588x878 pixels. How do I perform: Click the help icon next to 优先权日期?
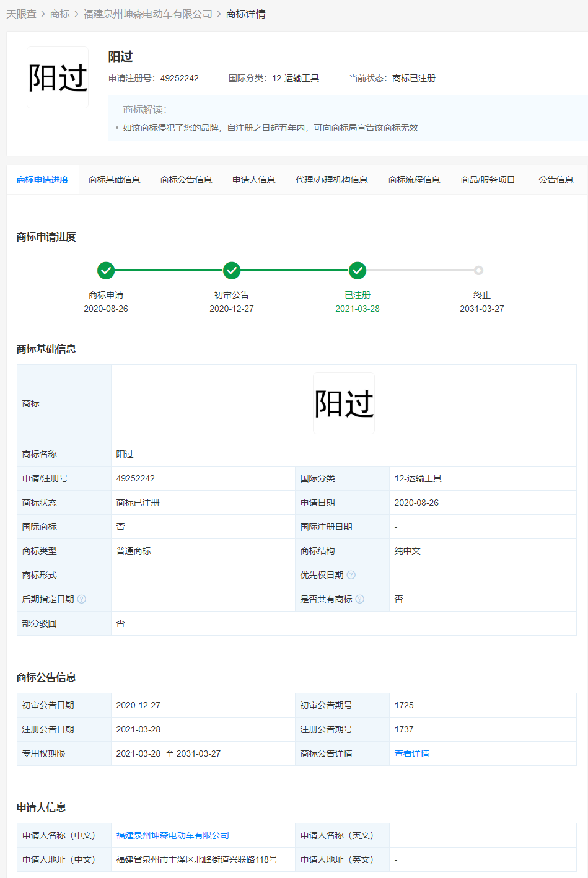point(351,575)
